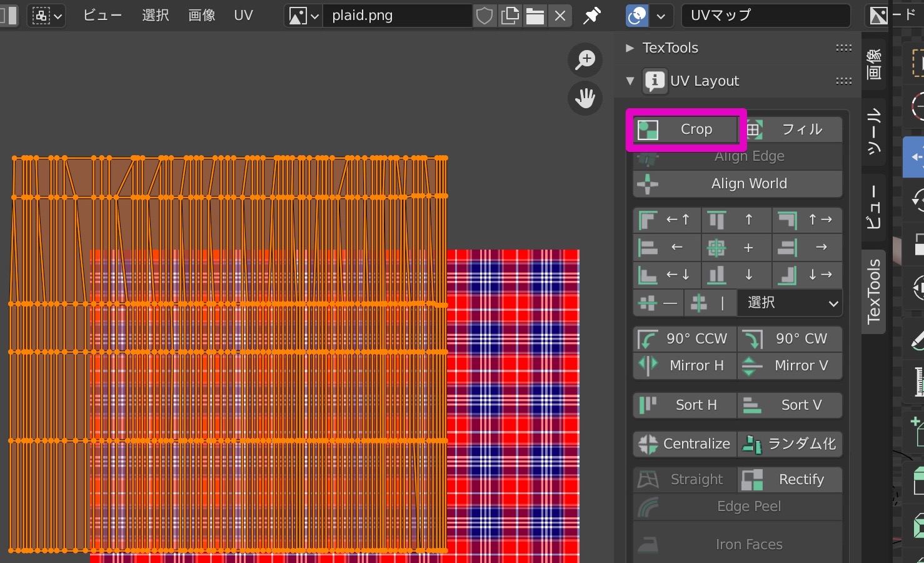Screen dimensions: 924x563
Task: Click the Iron Faces icon
Action: click(648, 544)
